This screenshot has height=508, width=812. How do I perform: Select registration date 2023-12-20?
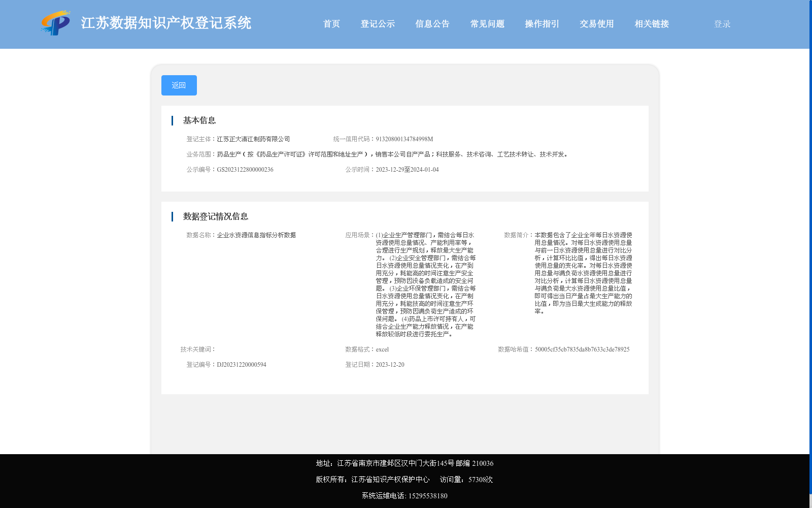390,365
